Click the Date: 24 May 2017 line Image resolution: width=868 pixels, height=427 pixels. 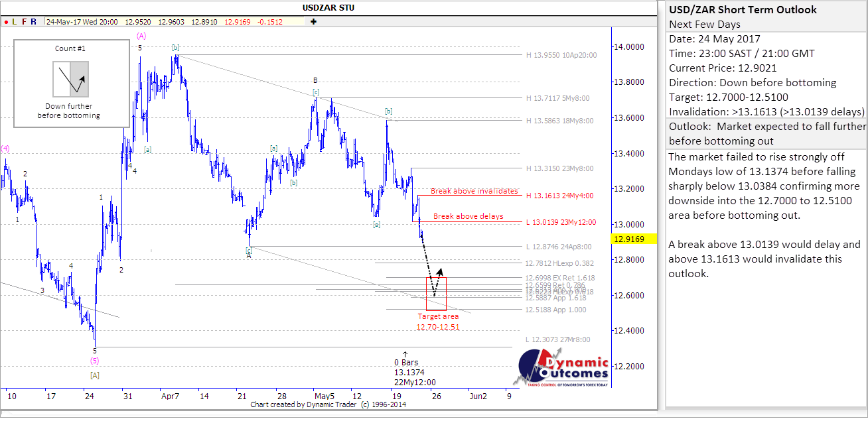715,39
